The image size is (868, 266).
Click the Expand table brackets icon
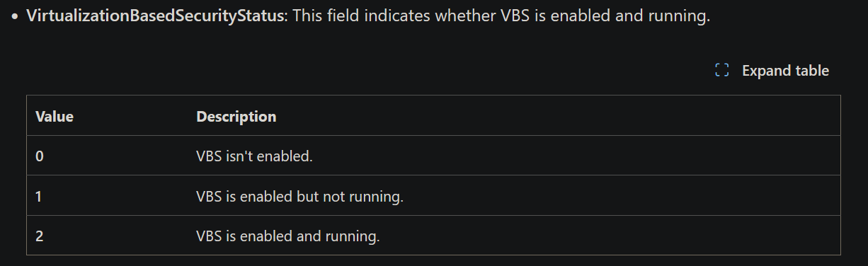point(721,71)
